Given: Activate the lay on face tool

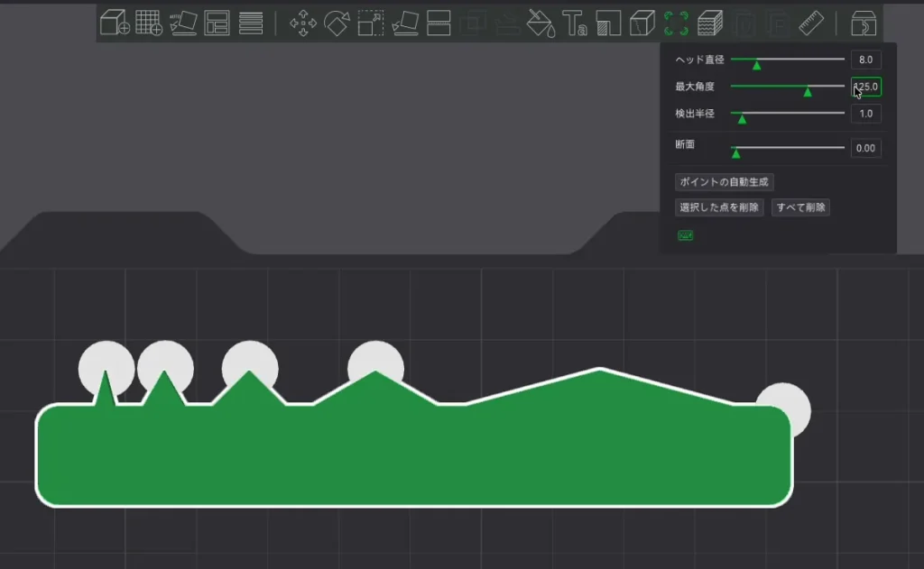Looking at the screenshot, I should click(x=405, y=23).
